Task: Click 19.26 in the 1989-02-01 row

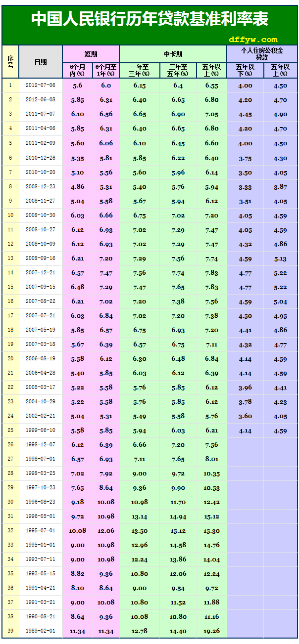Action: click(211, 631)
